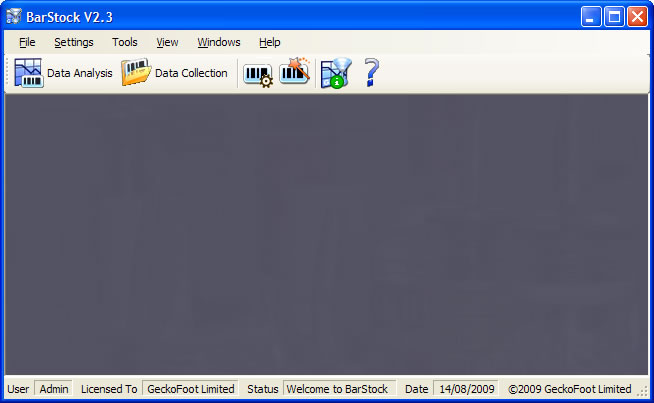Click the filter funnel info icon
Screen dimensions: 654x403
(335, 74)
